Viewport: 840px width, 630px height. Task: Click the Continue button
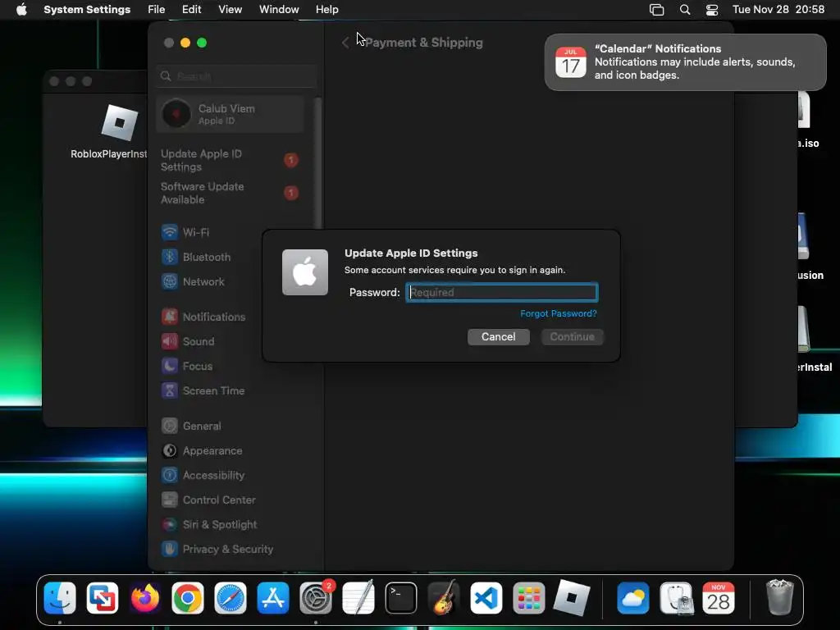(572, 337)
